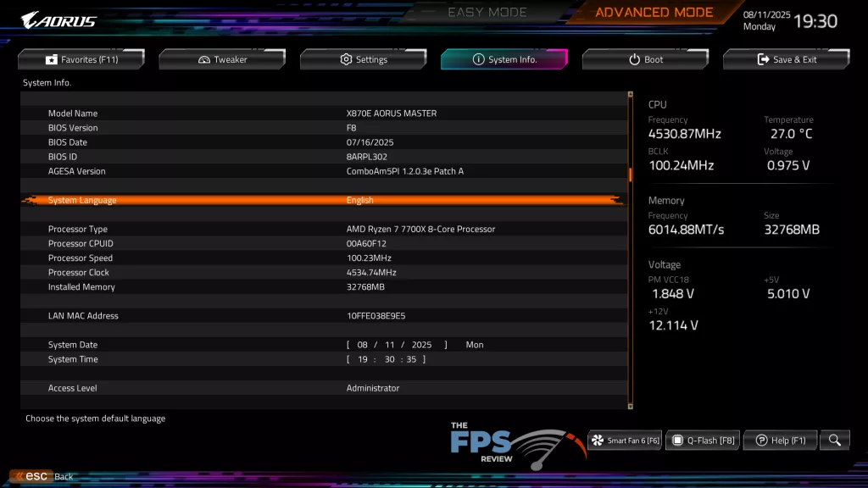Open Smart Fan 6 (F6)
Screen dimensions: 868x488
pyautogui.click(x=625, y=441)
